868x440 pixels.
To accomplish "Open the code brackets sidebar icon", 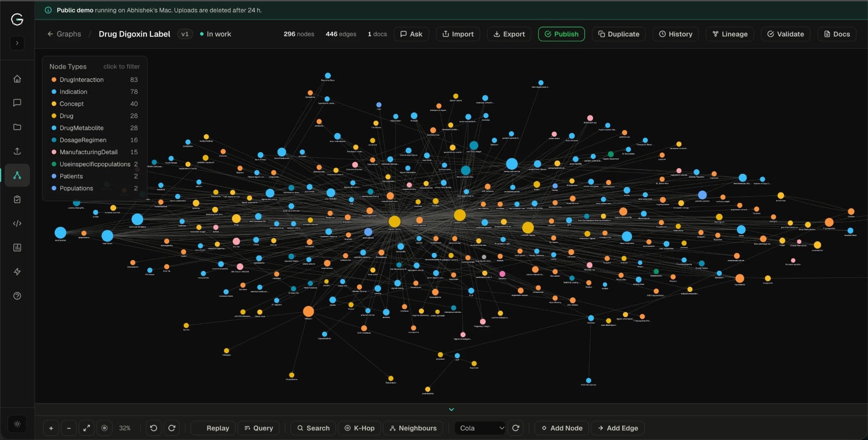I will coord(17,223).
